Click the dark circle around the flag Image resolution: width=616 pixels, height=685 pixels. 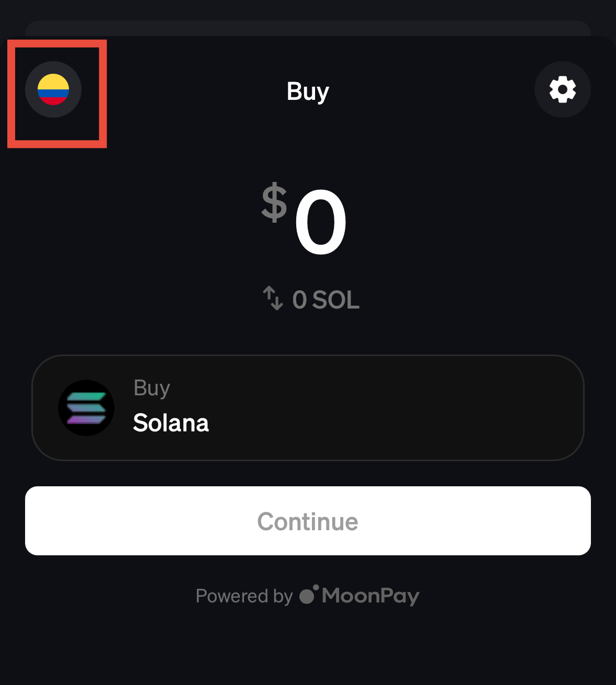(x=32, y=105)
